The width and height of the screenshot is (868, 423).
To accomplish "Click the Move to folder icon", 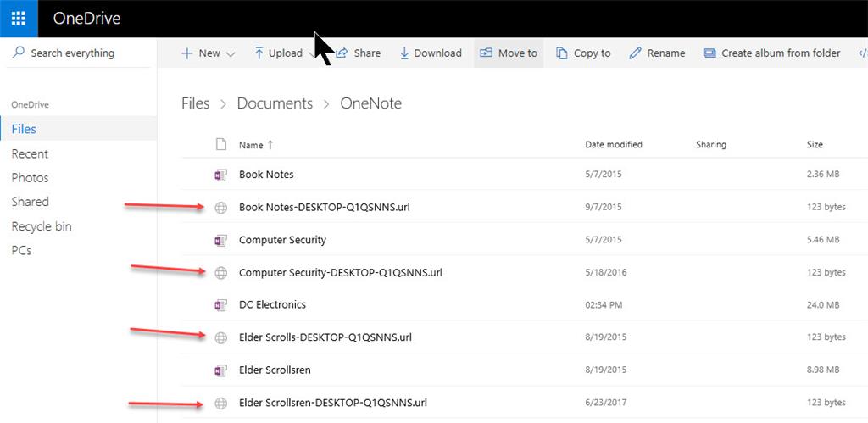I will (x=486, y=53).
